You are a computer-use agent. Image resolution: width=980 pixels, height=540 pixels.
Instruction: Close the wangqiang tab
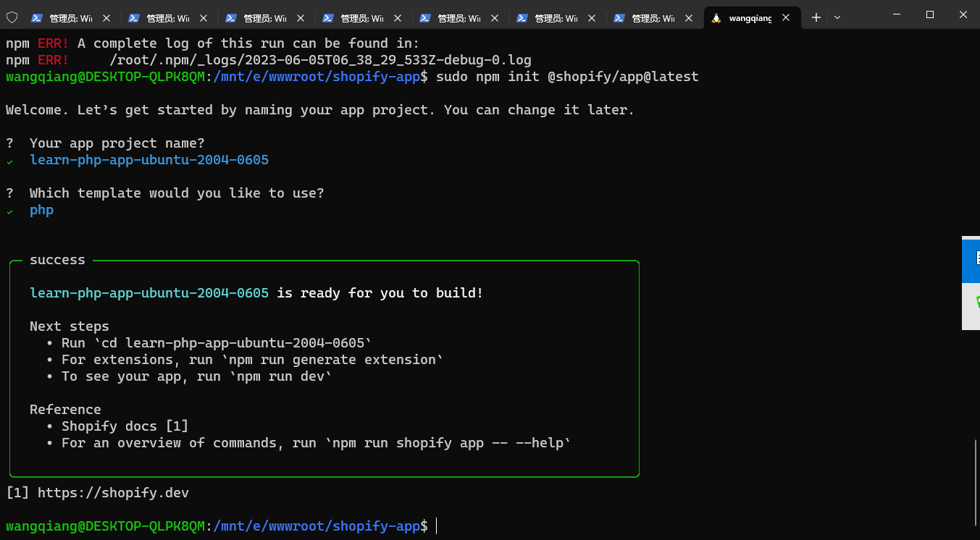click(x=786, y=18)
